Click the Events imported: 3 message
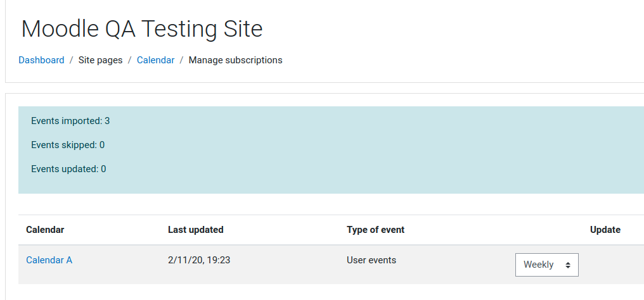 (70, 121)
